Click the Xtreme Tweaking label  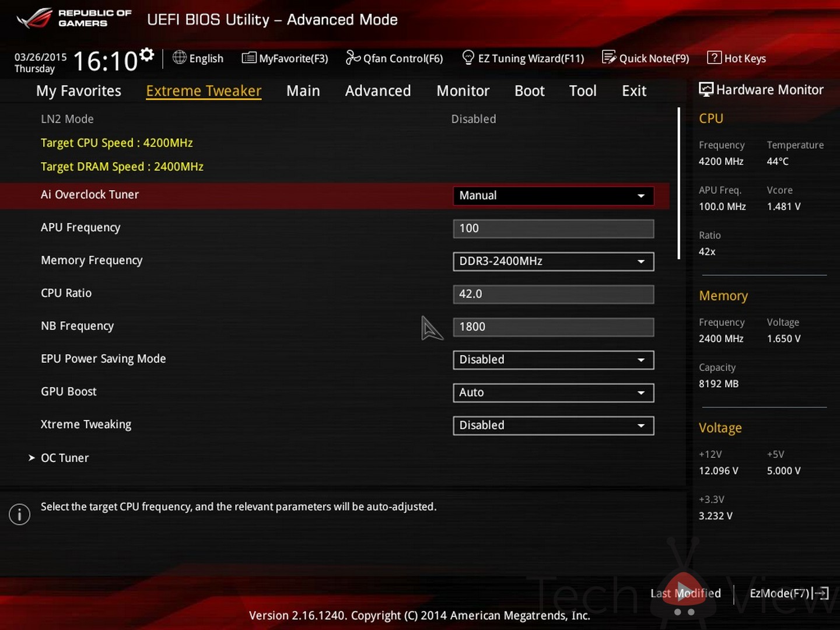click(x=86, y=425)
